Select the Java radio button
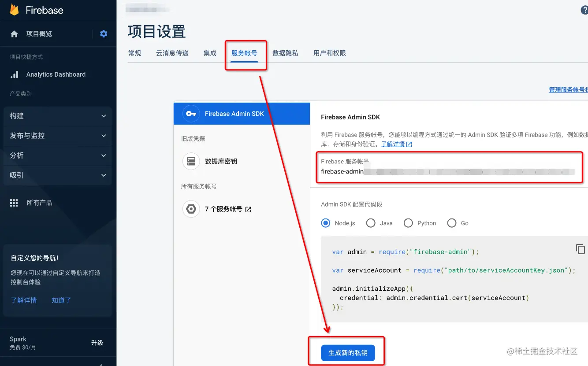Viewport: 588px width, 366px height. click(x=371, y=223)
